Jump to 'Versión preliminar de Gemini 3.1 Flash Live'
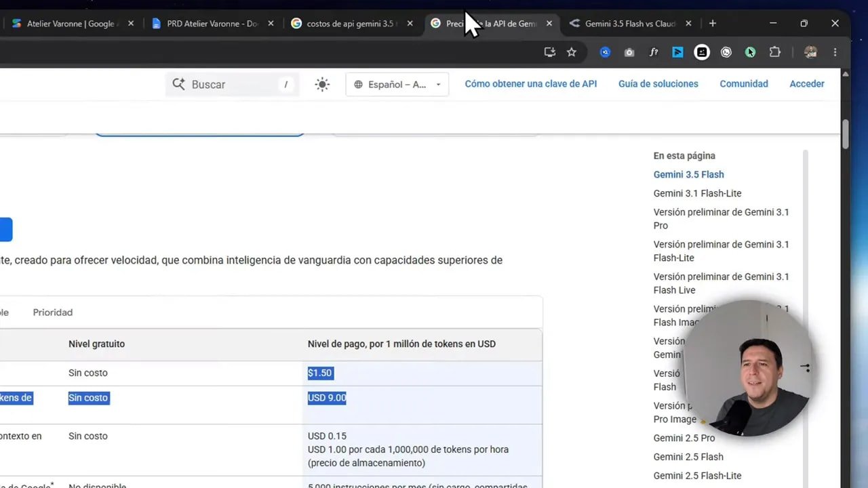The image size is (868, 488). click(721, 283)
